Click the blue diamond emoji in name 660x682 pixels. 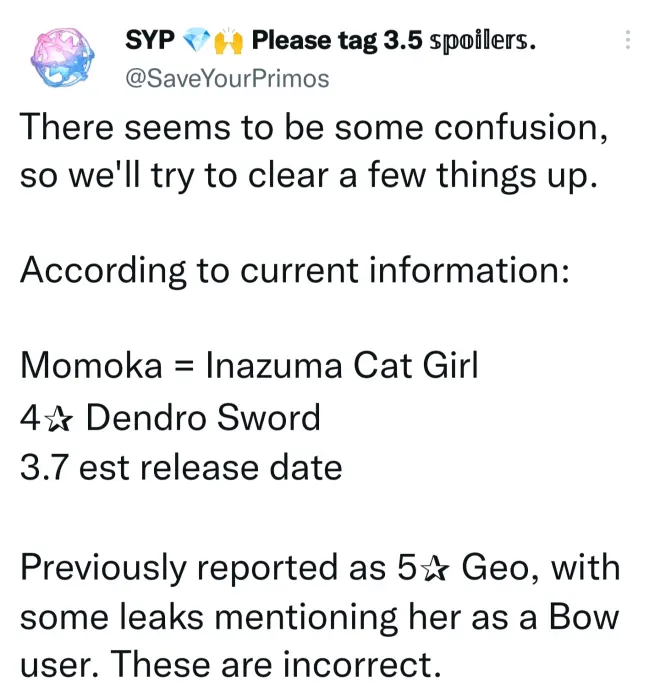[197, 40]
